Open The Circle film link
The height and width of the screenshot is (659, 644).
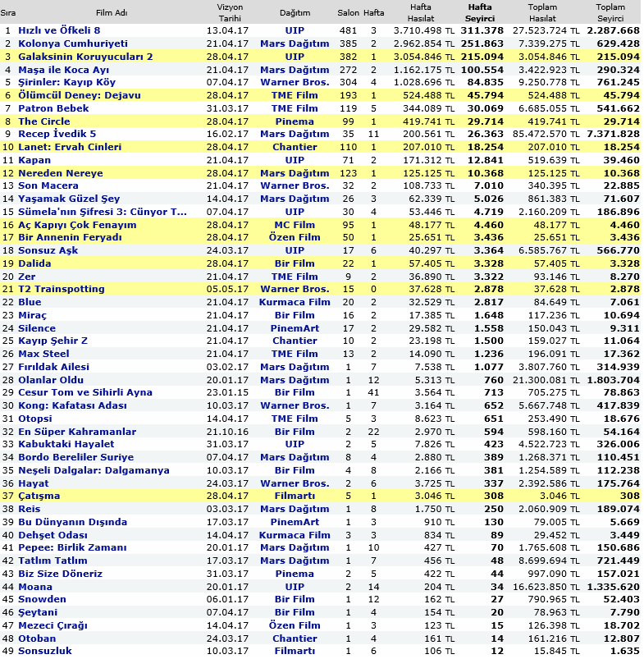point(44,121)
